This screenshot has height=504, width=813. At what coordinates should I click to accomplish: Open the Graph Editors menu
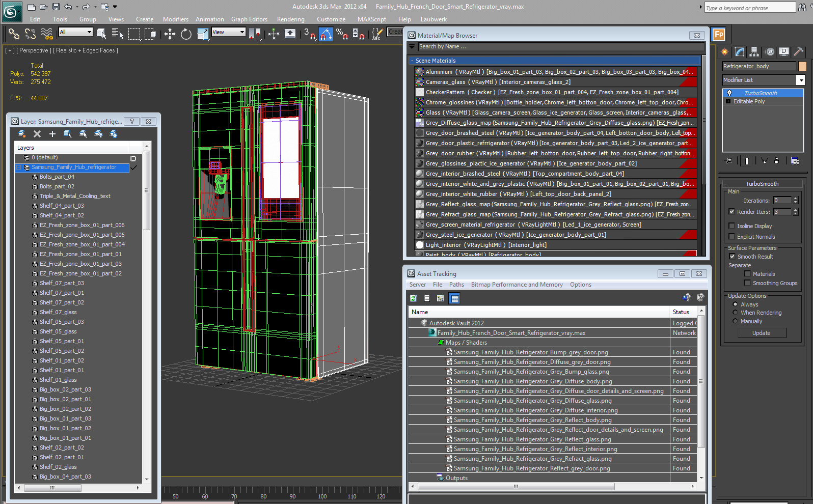point(249,19)
